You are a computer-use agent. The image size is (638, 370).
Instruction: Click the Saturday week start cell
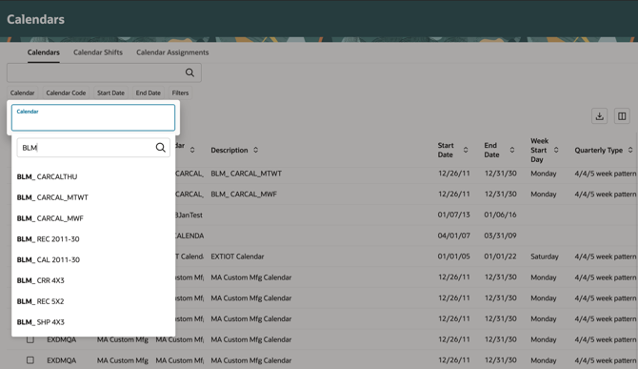click(x=544, y=256)
